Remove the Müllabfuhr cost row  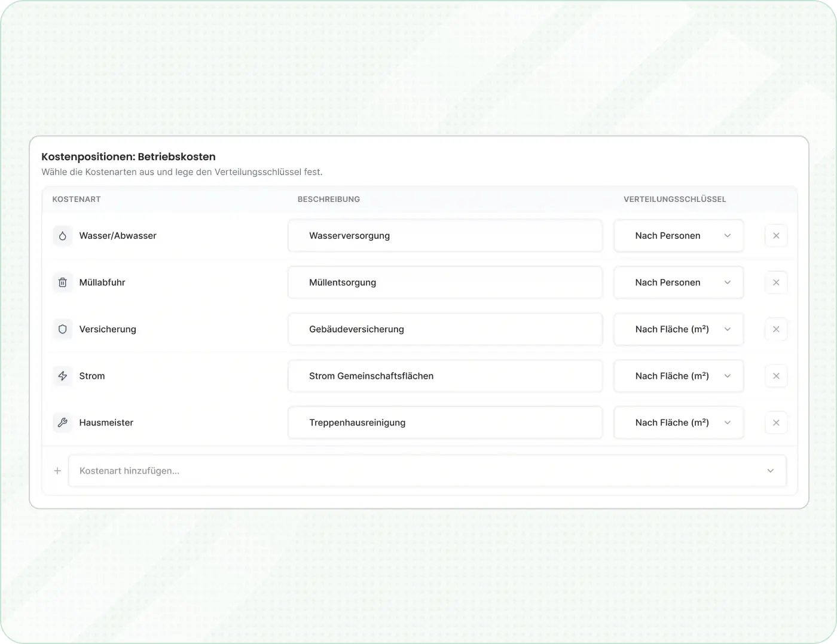pos(776,283)
